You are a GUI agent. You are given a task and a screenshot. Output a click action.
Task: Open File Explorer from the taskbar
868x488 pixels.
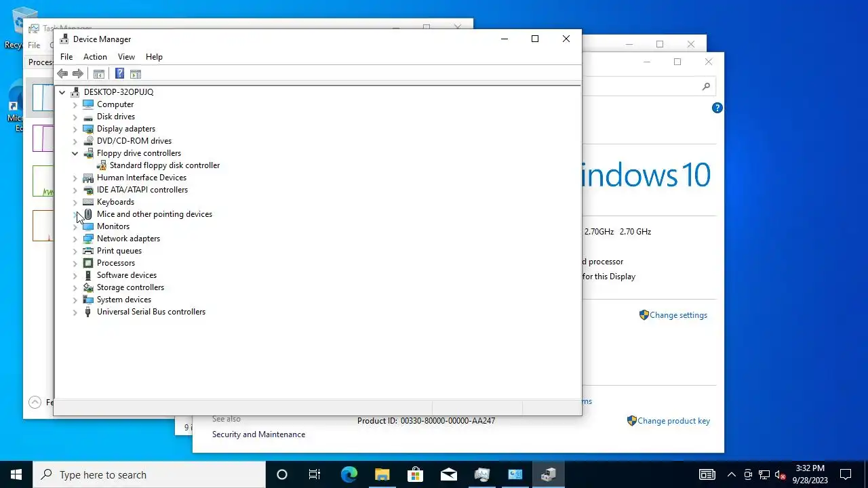[x=382, y=474]
